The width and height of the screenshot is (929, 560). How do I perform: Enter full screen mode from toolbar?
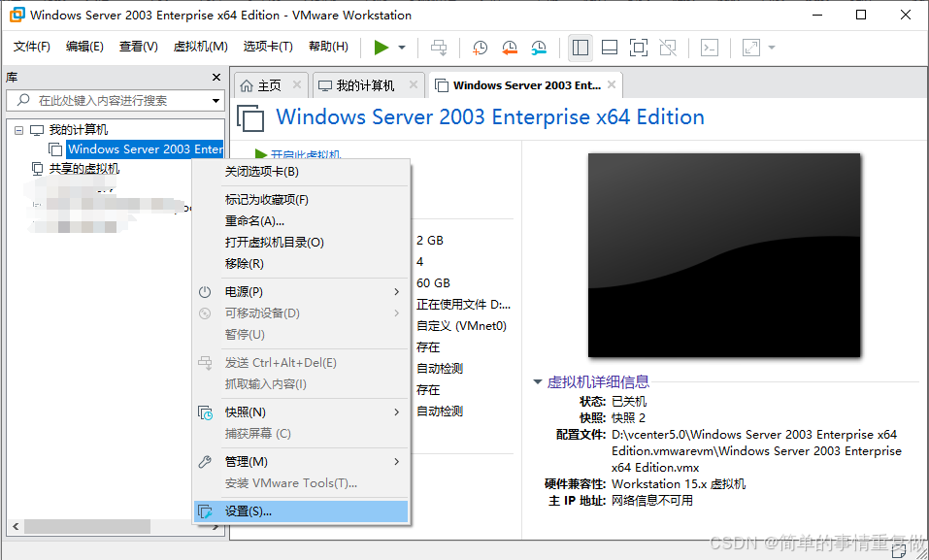(x=638, y=48)
